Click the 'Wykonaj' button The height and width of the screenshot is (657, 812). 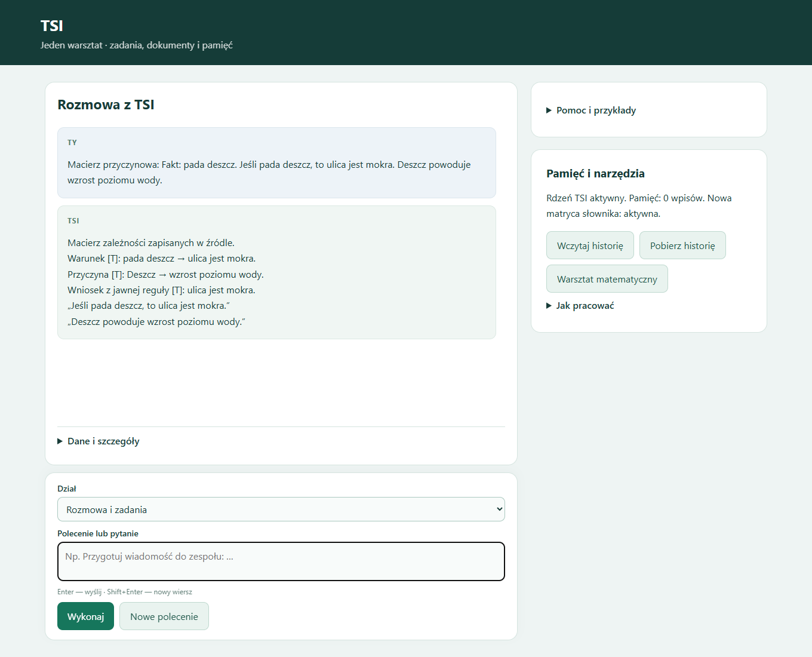click(x=85, y=616)
